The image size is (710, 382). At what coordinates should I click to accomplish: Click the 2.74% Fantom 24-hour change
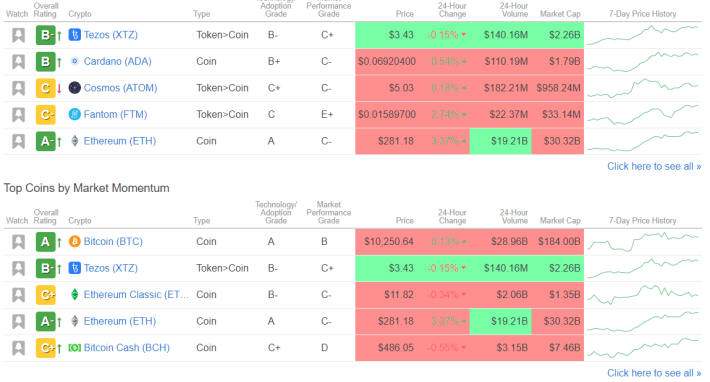click(448, 115)
